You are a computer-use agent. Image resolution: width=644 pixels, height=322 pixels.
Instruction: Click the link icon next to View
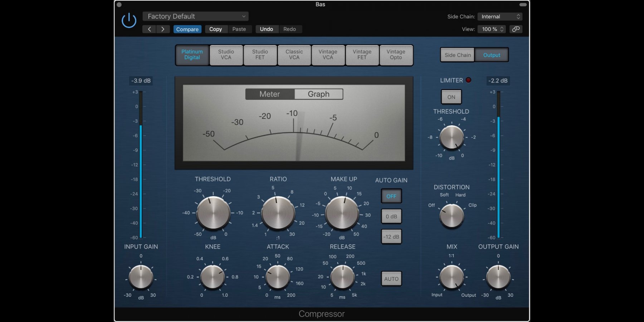coord(516,29)
